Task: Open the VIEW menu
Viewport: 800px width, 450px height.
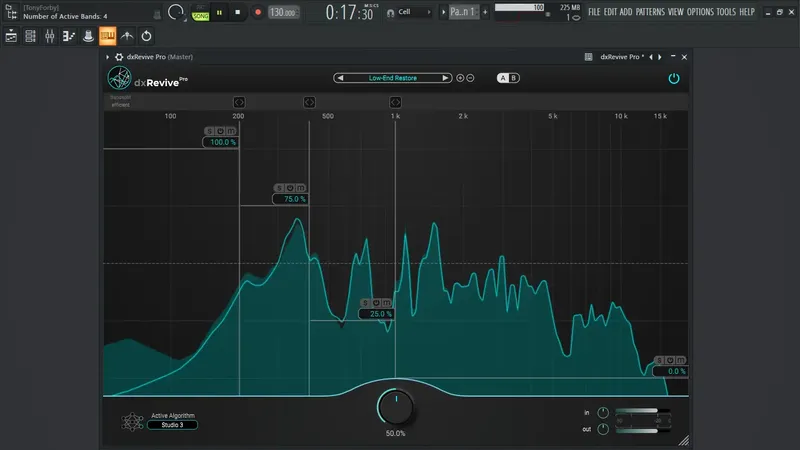Action: pyautogui.click(x=676, y=12)
